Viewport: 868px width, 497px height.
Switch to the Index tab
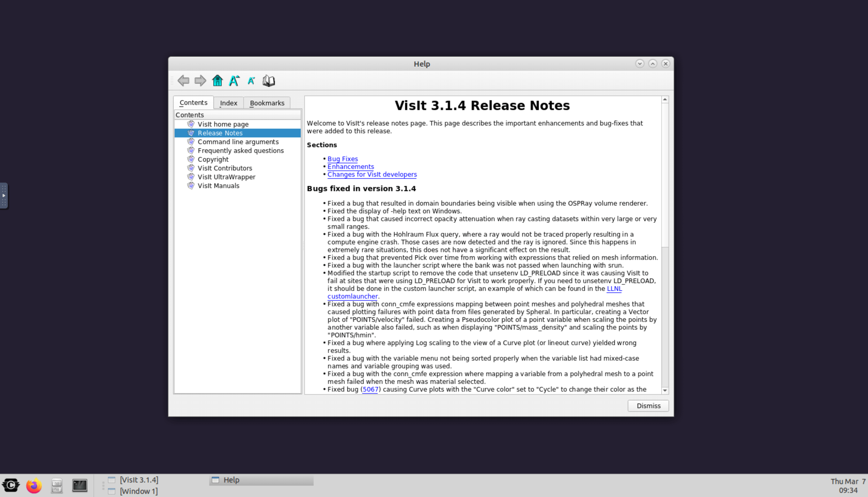[228, 103]
